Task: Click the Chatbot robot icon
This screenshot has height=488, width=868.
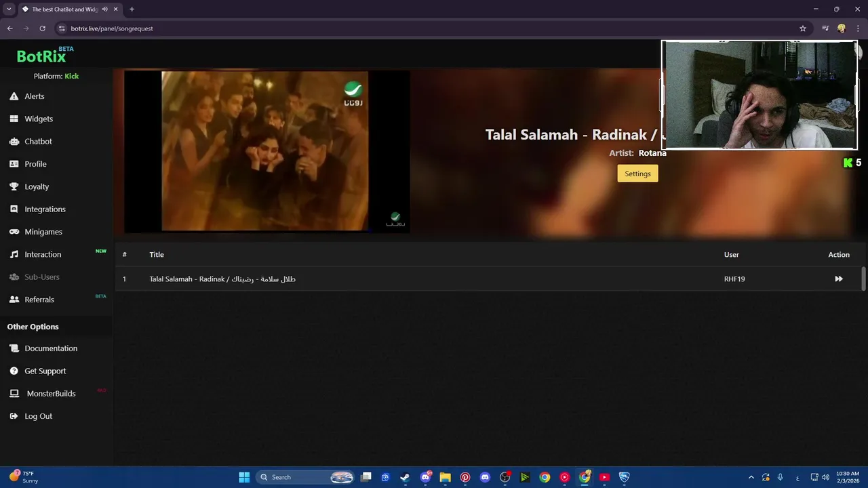Action: [x=14, y=141]
